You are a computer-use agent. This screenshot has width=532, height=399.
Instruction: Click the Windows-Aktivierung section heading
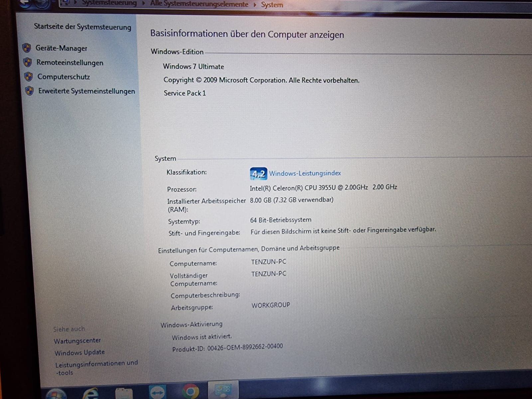click(192, 325)
